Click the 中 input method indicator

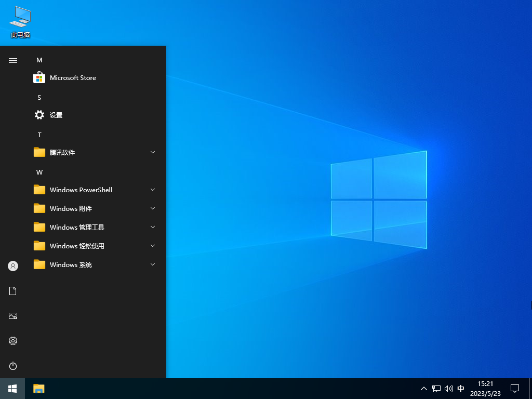point(461,388)
